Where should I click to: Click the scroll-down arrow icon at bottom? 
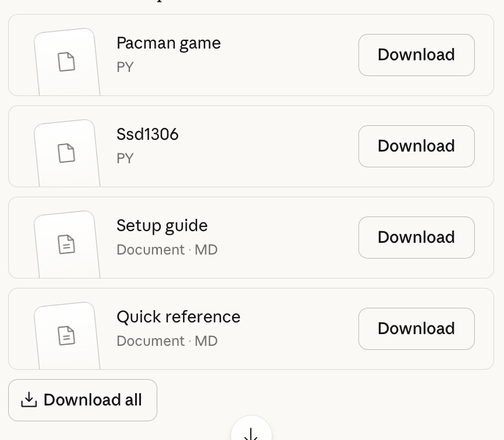[x=251, y=433]
